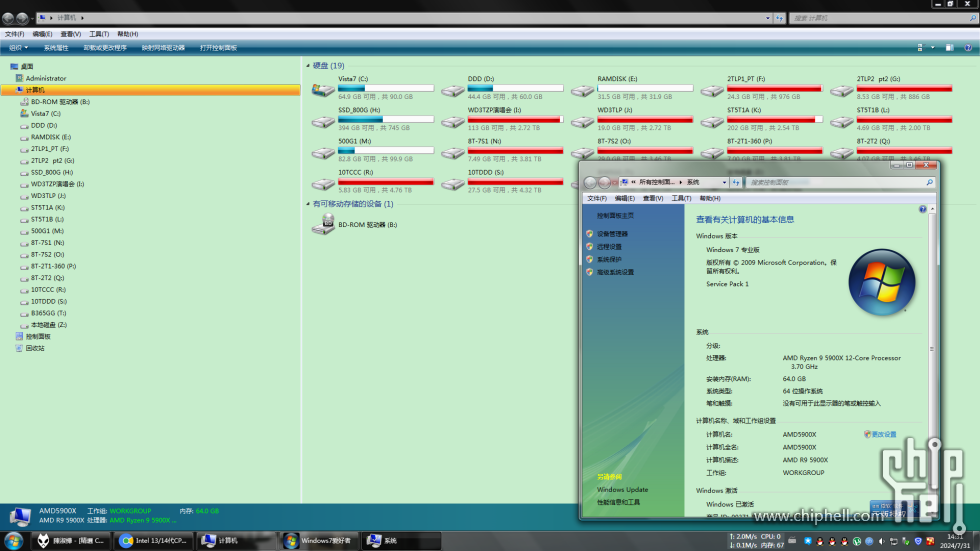980x551 pixels.
Task: Select the 10TCCC (R:) drive icon
Action: (x=323, y=184)
